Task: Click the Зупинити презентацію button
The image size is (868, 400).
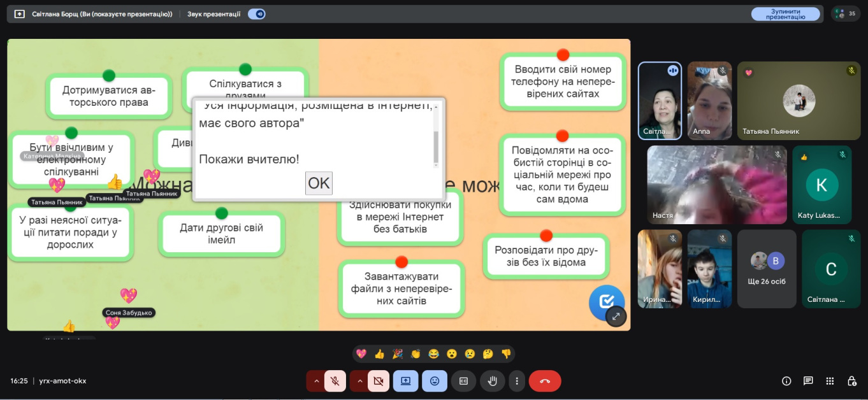Action: (x=785, y=14)
